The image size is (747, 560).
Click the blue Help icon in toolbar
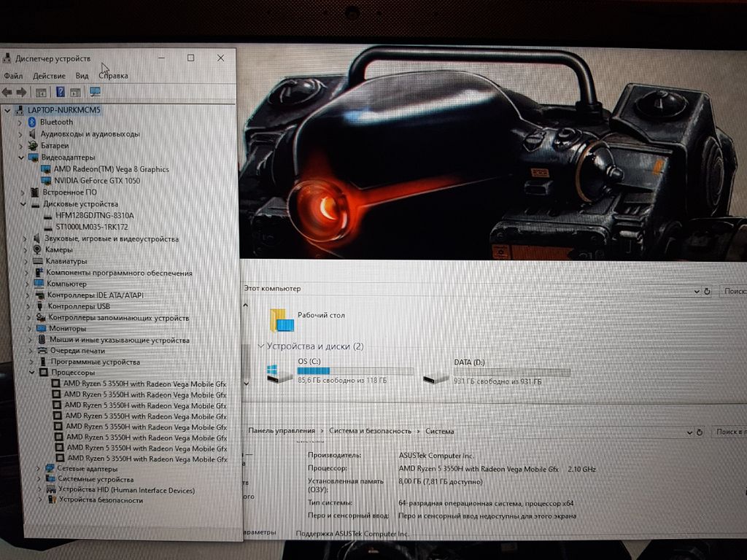tap(60, 92)
